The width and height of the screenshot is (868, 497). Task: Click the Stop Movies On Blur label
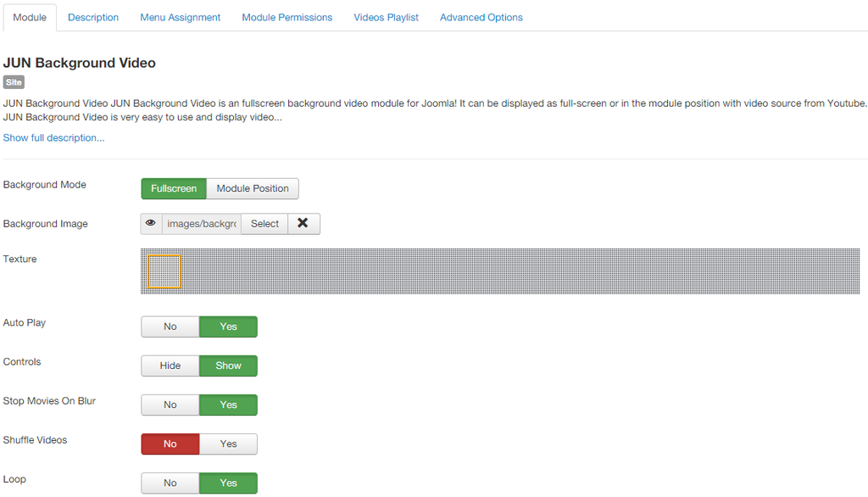point(49,400)
